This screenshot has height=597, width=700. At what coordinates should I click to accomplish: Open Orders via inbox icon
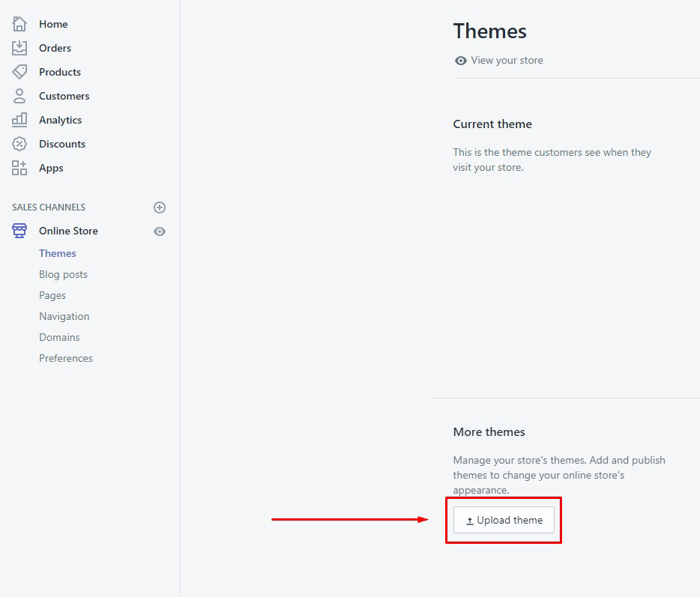pos(19,48)
